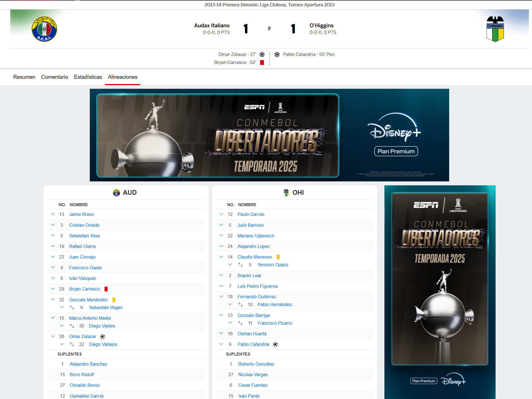Viewport: 532px width, 399px height.
Task: Click yellow card icon by Gonzalo Menéndez
Action: coord(114,300)
